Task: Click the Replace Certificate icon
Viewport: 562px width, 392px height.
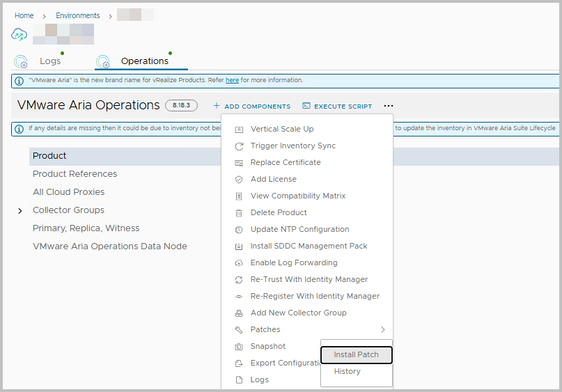Action: click(x=239, y=163)
